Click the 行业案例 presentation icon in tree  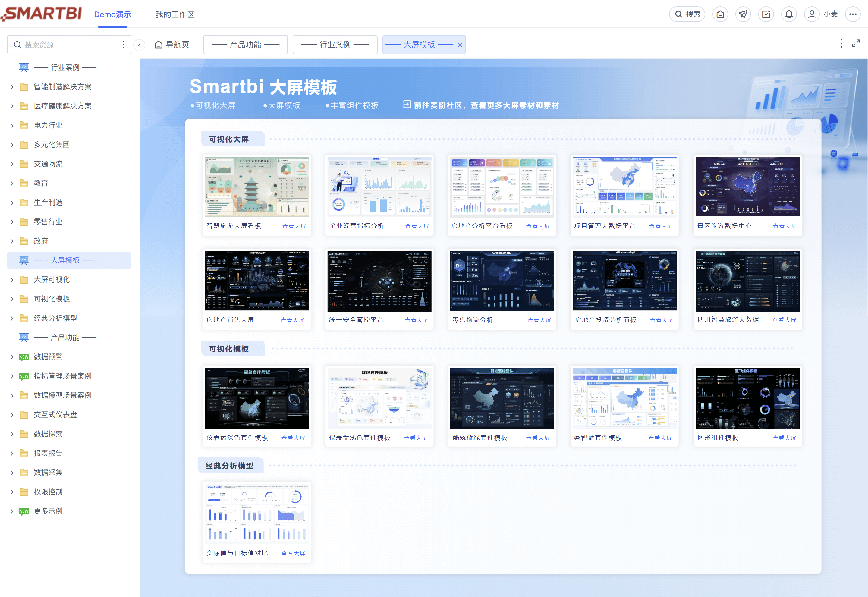pyautogui.click(x=24, y=67)
